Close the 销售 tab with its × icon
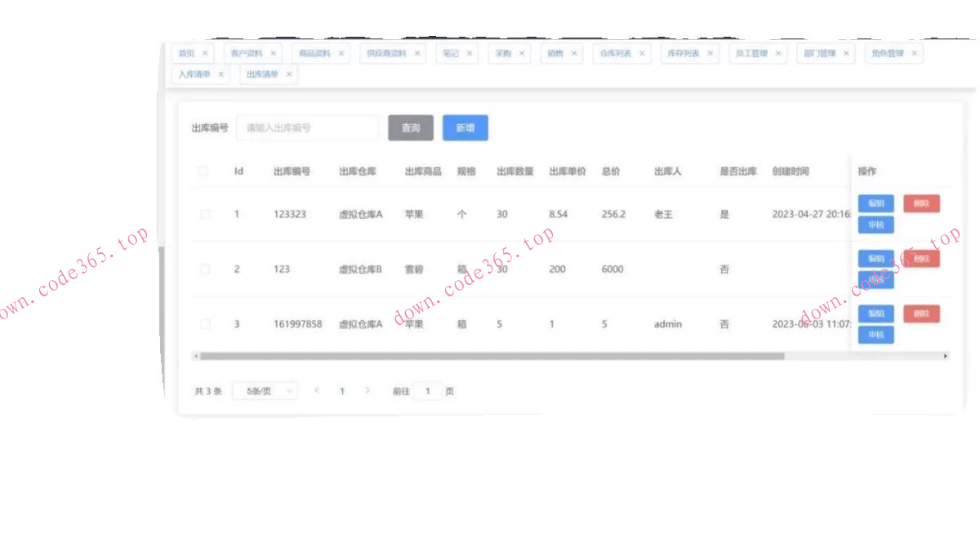Image resolution: width=980 pixels, height=552 pixels. coord(577,53)
